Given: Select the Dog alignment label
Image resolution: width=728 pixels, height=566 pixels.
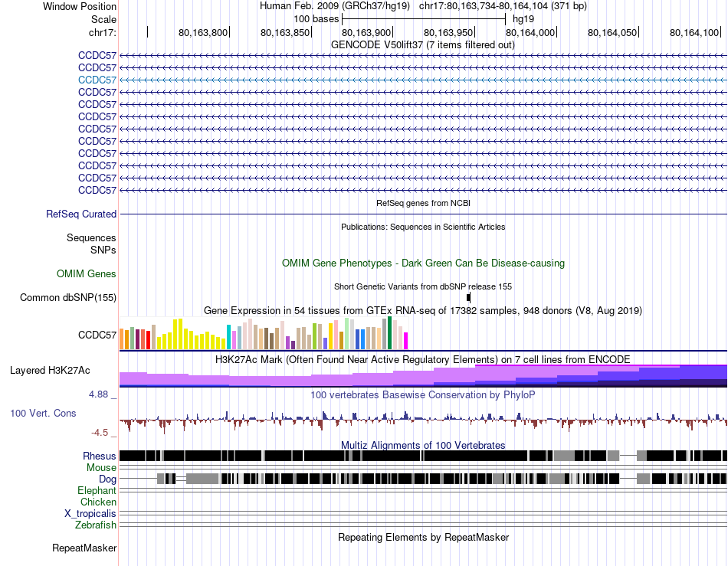Looking at the screenshot, I should click(x=107, y=479).
